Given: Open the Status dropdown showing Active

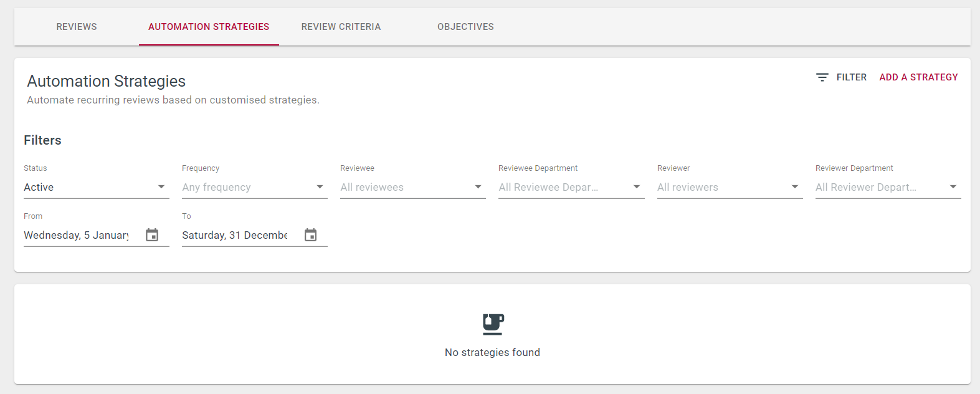Looking at the screenshot, I should pos(97,187).
